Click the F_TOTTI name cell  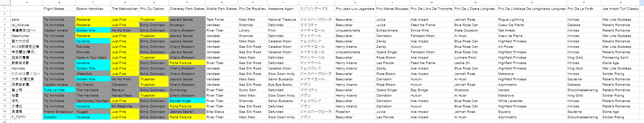pos(27,117)
